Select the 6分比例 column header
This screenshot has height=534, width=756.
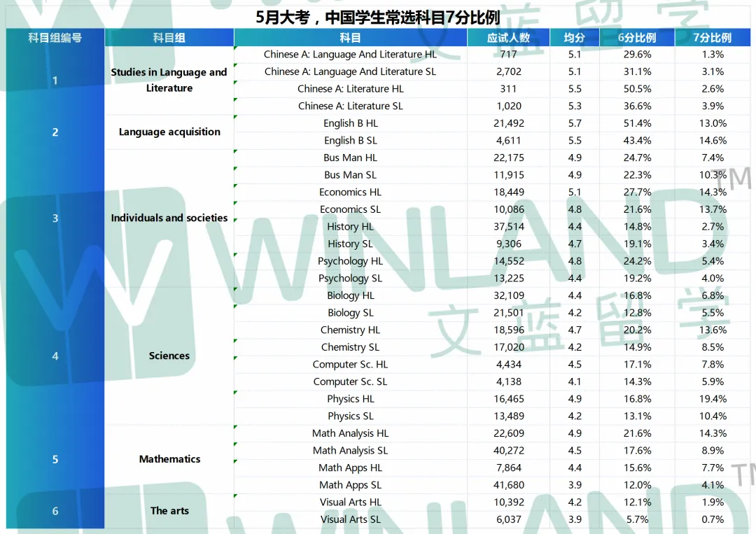click(637, 38)
